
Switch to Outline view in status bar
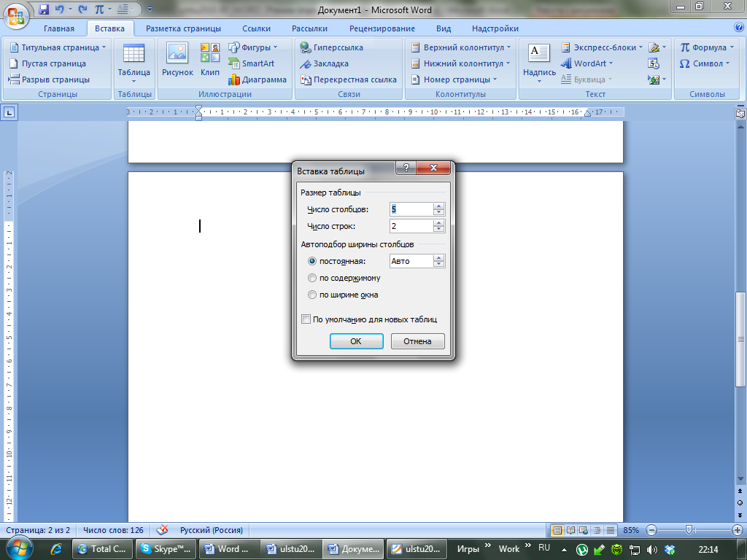[x=597, y=530]
